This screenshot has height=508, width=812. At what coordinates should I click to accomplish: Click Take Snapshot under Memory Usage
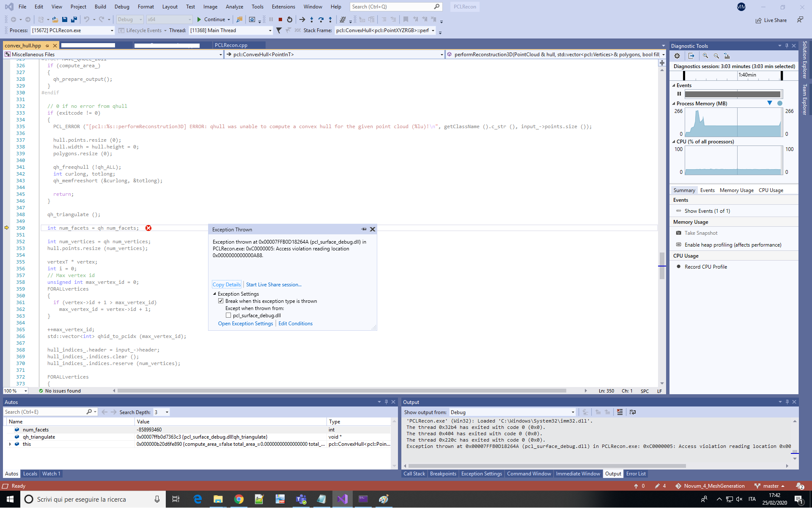(x=701, y=233)
